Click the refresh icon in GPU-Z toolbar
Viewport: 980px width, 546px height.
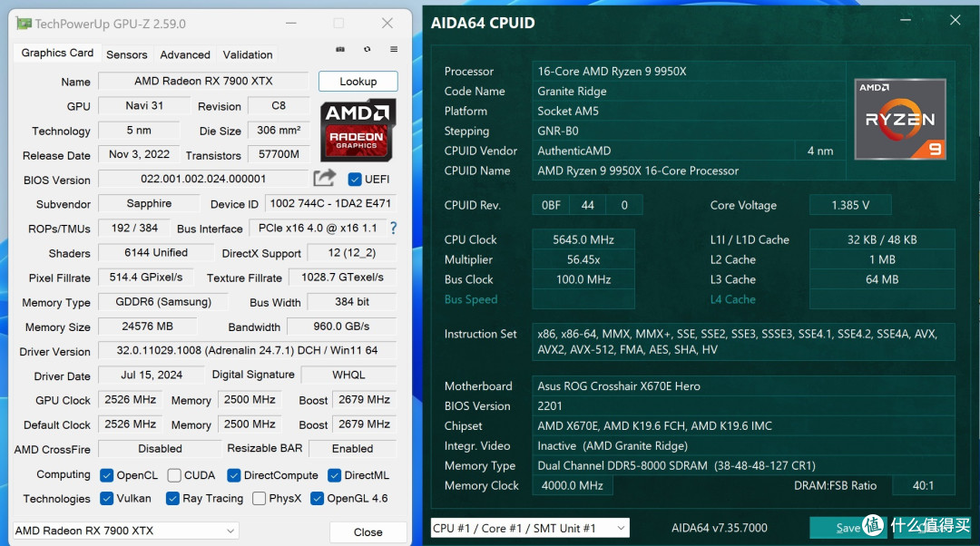point(367,49)
